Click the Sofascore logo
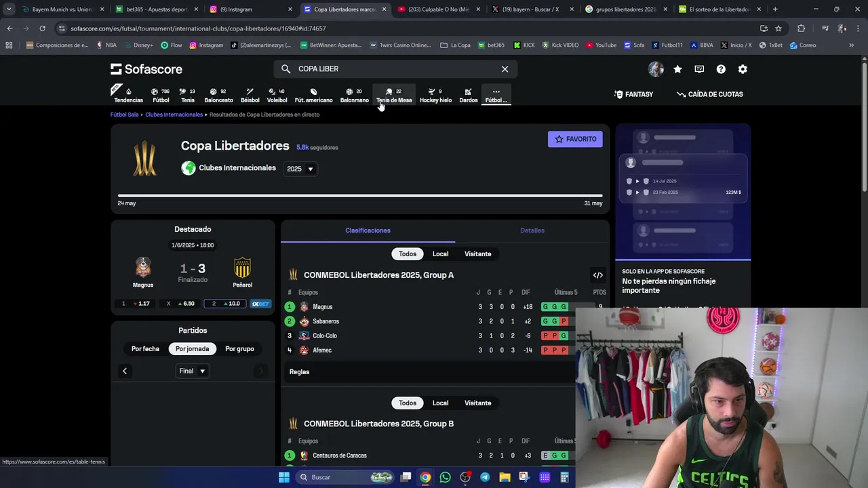The height and width of the screenshot is (488, 868). coord(146,69)
